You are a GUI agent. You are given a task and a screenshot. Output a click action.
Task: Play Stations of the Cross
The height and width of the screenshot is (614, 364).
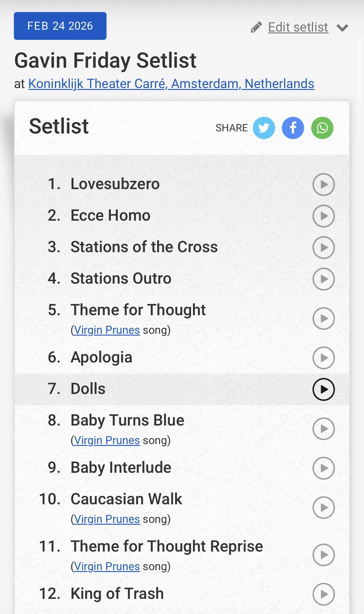coord(324,248)
